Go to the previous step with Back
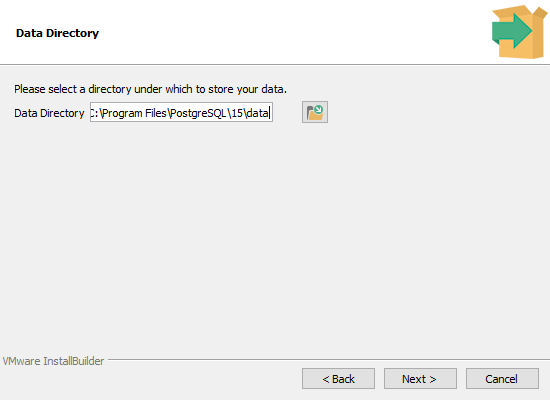This screenshot has height=400, width=550. tap(338, 379)
